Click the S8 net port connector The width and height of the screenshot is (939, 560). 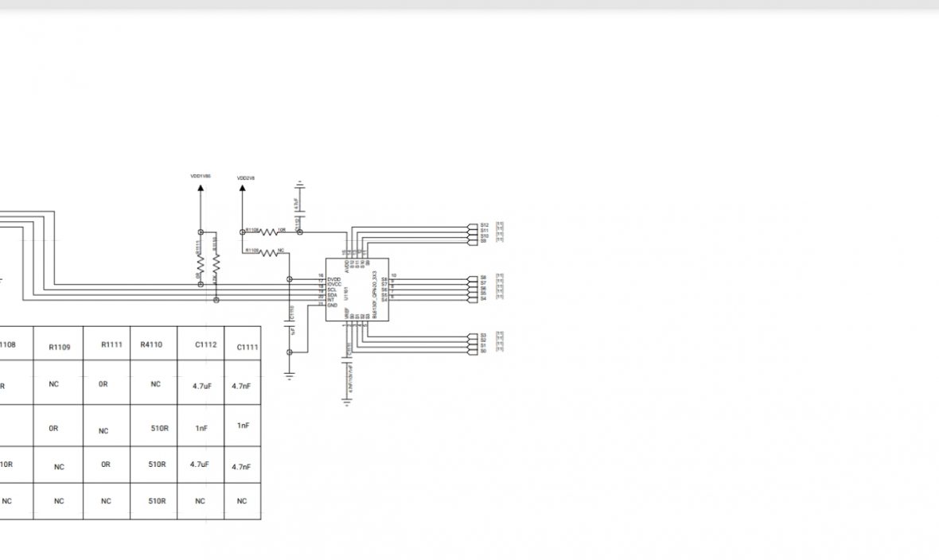point(473,278)
